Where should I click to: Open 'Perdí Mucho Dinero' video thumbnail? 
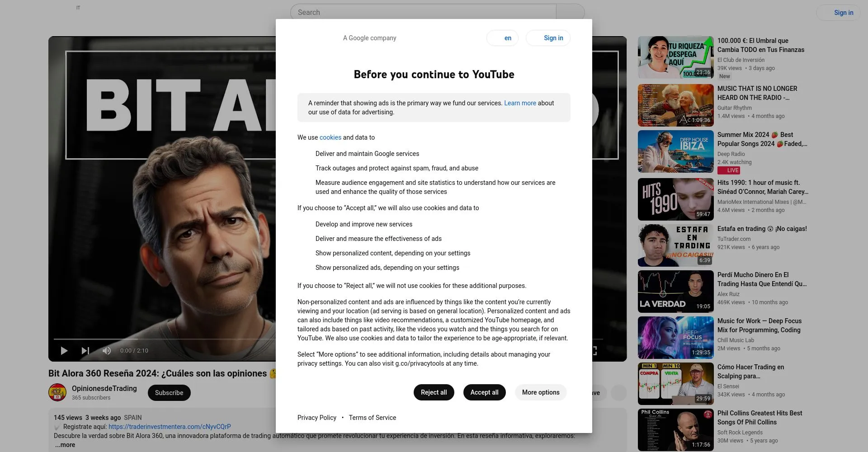click(x=676, y=292)
